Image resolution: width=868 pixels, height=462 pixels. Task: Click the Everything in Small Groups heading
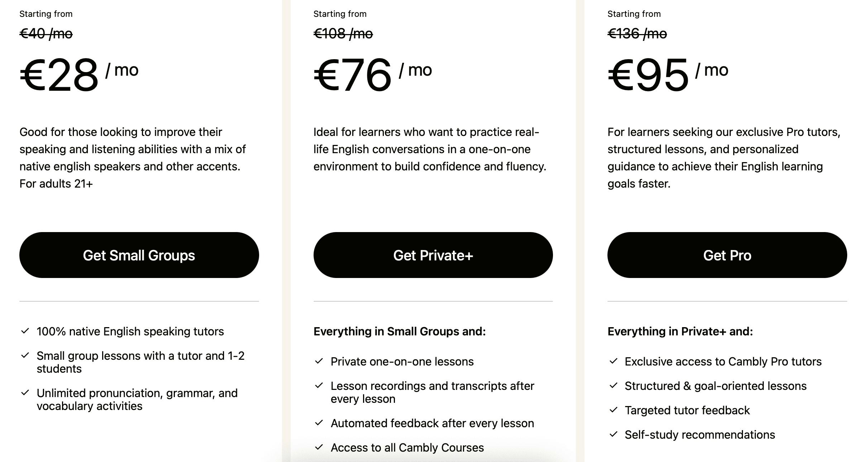[400, 331]
